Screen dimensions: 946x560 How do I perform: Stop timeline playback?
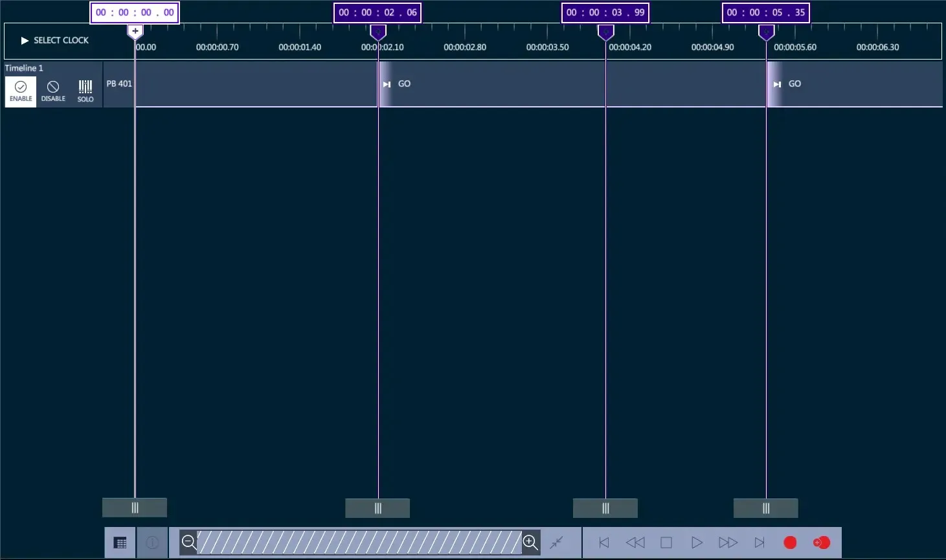pos(666,543)
